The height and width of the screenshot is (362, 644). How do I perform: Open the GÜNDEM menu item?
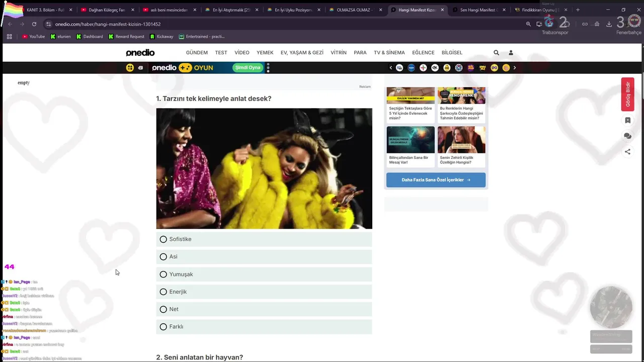click(197, 53)
